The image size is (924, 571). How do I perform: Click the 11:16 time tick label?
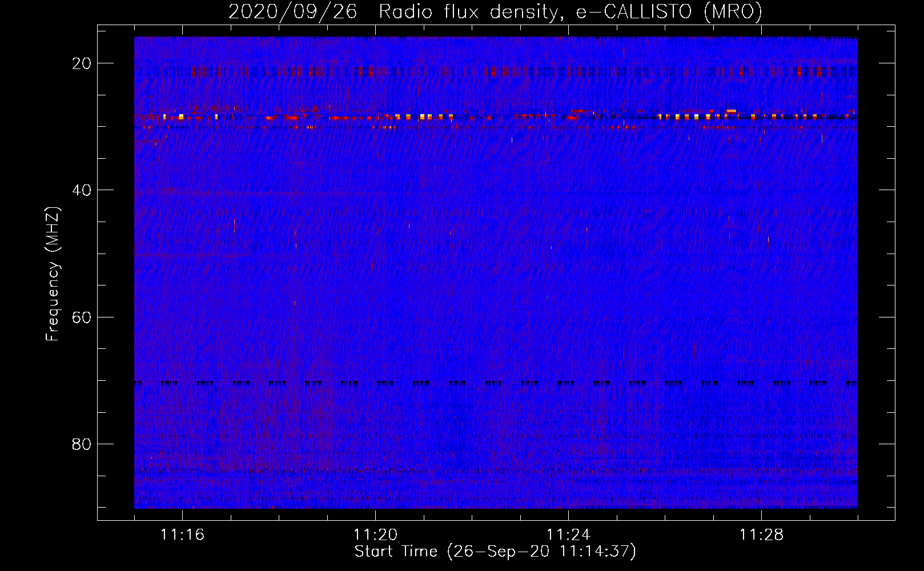(183, 535)
